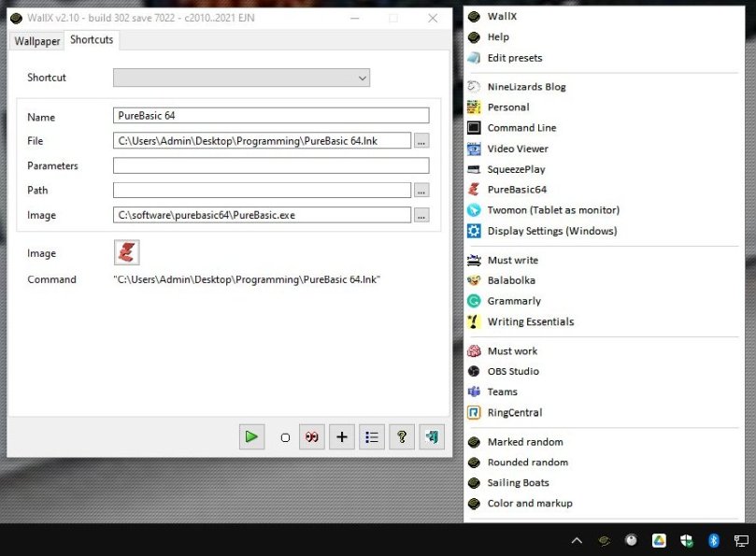The image size is (756, 556).
Task: Open Teams from the menu
Action: pyautogui.click(x=604, y=392)
